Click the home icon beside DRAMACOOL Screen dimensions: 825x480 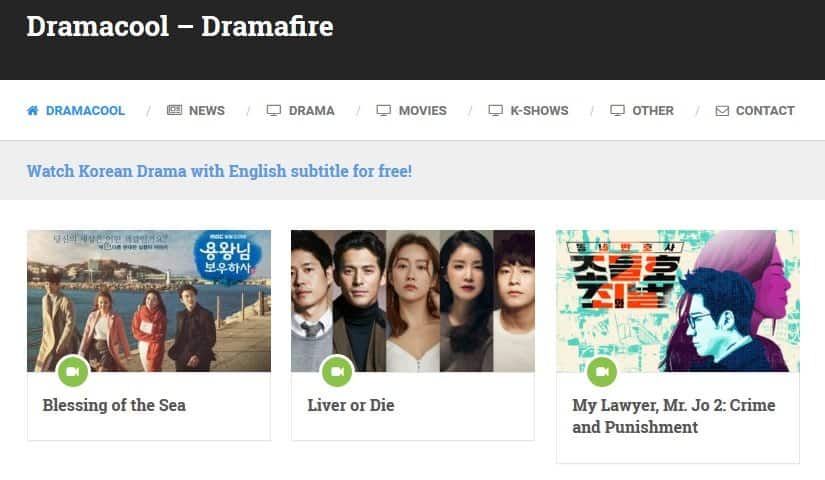click(33, 110)
